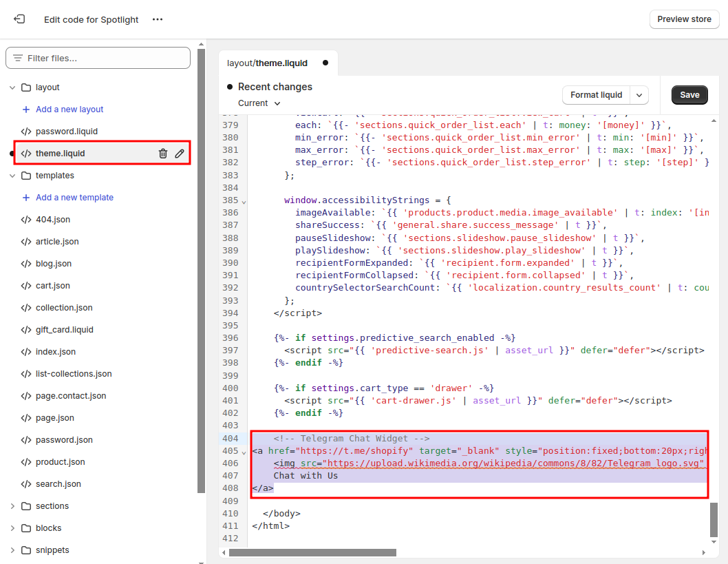Click the Save button

pos(689,95)
